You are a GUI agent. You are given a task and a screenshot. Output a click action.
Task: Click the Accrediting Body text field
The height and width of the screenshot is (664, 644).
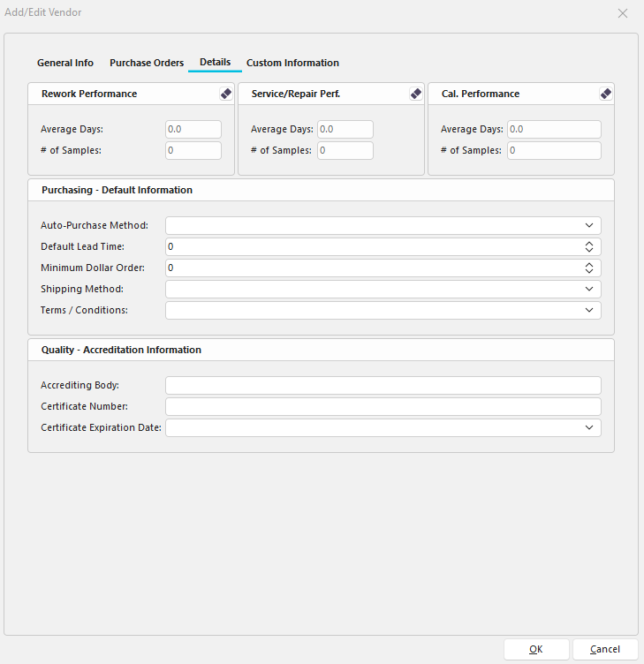[x=383, y=386]
